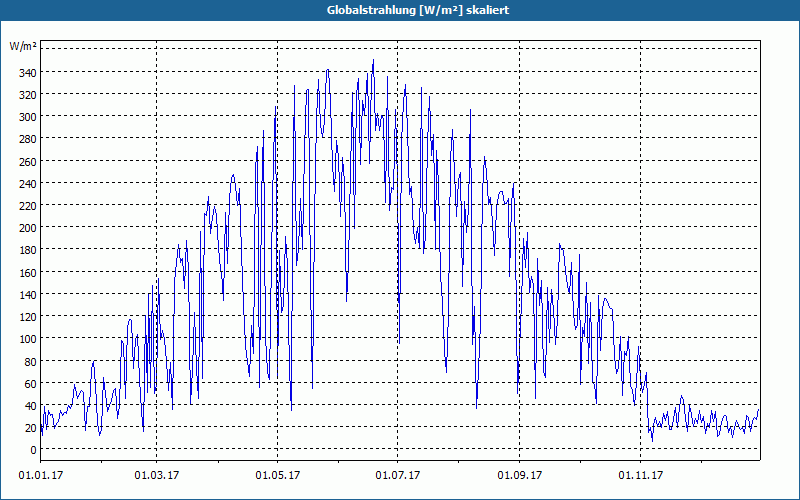
Task: Click the highest peak of the curve
Action: (373, 60)
